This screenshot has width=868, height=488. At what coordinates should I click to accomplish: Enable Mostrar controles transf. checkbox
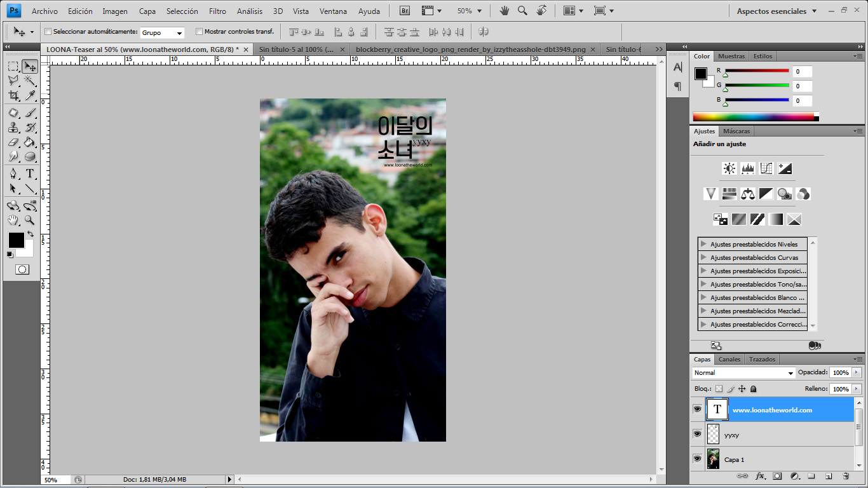(199, 32)
